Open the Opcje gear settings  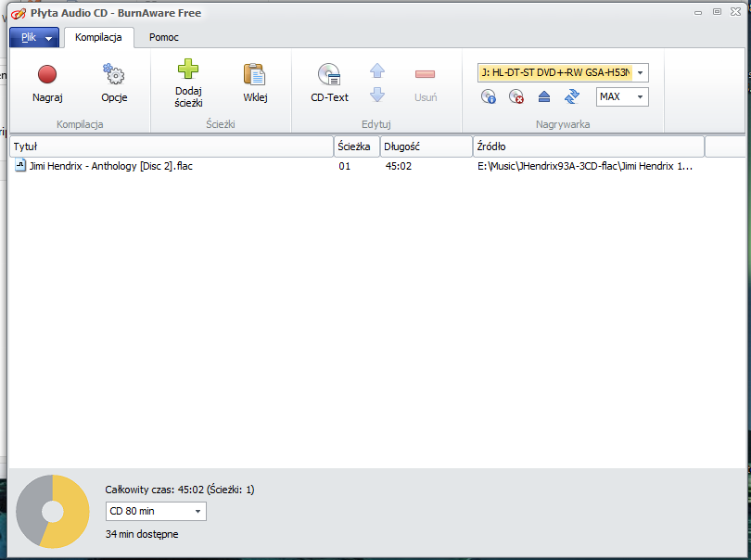pyautogui.click(x=114, y=83)
